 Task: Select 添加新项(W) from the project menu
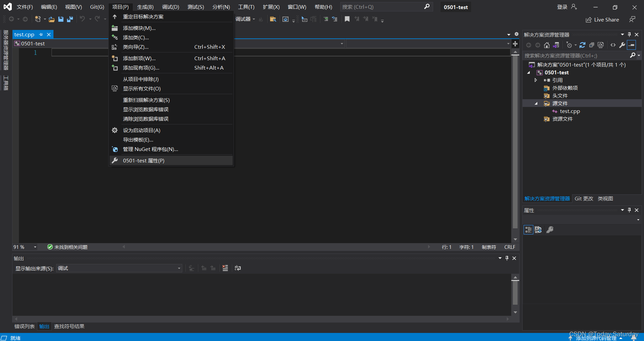click(x=172, y=59)
